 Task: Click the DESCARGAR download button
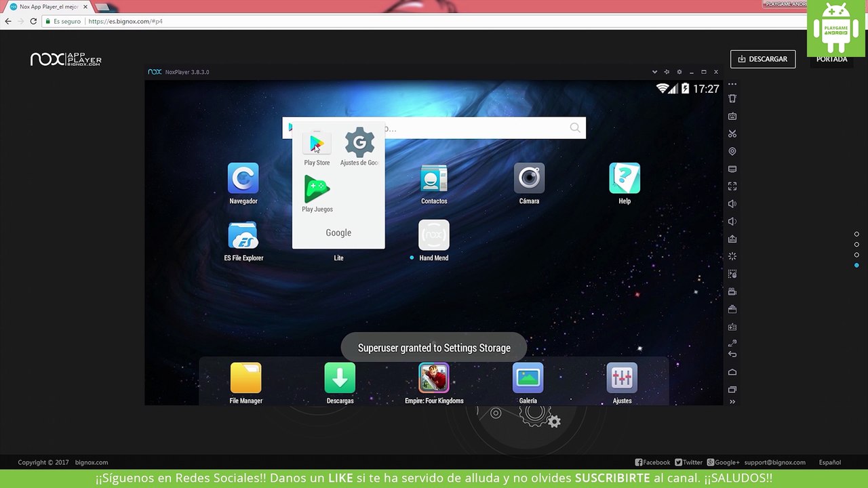click(763, 59)
